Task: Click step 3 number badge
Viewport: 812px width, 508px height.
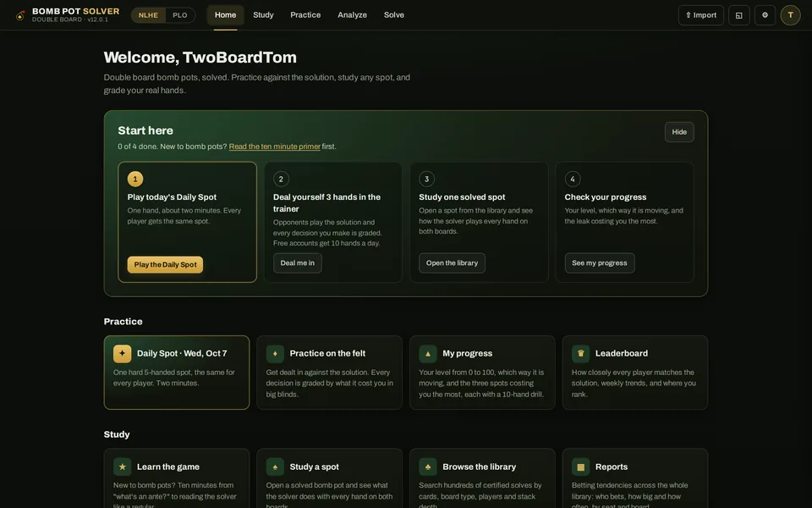Action: (x=426, y=179)
